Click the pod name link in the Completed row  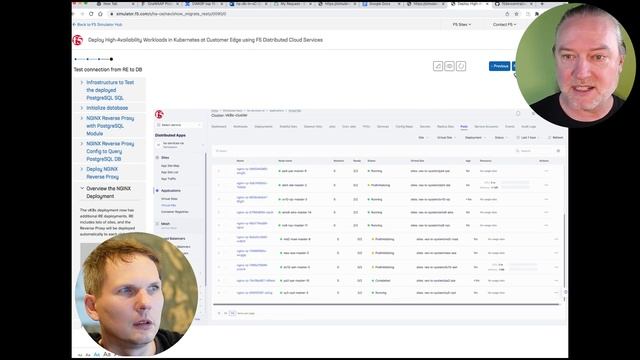point(256,281)
